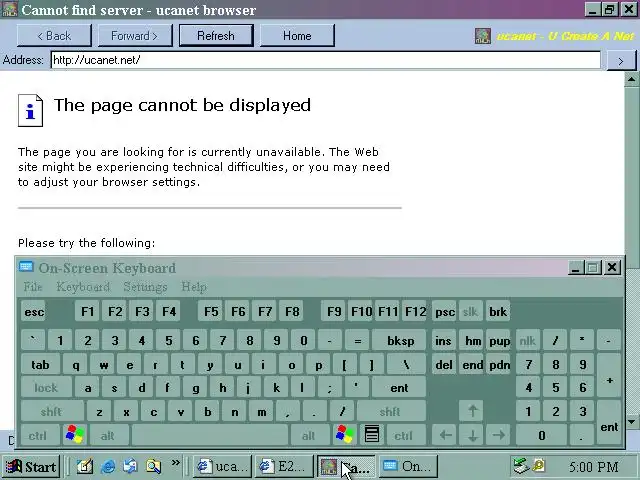Click the info page icon
The height and width of the screenshot is (480, 640).
point(30,111)
